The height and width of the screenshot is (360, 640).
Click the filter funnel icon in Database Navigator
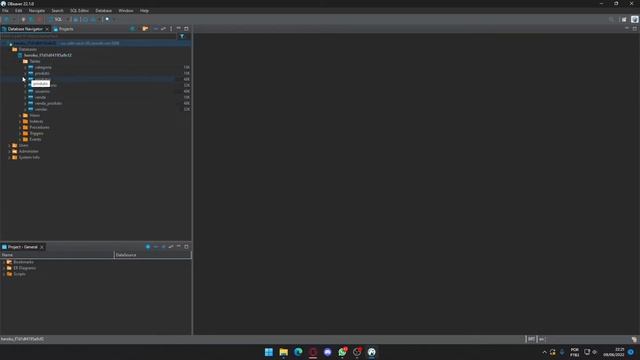[182, 36]
